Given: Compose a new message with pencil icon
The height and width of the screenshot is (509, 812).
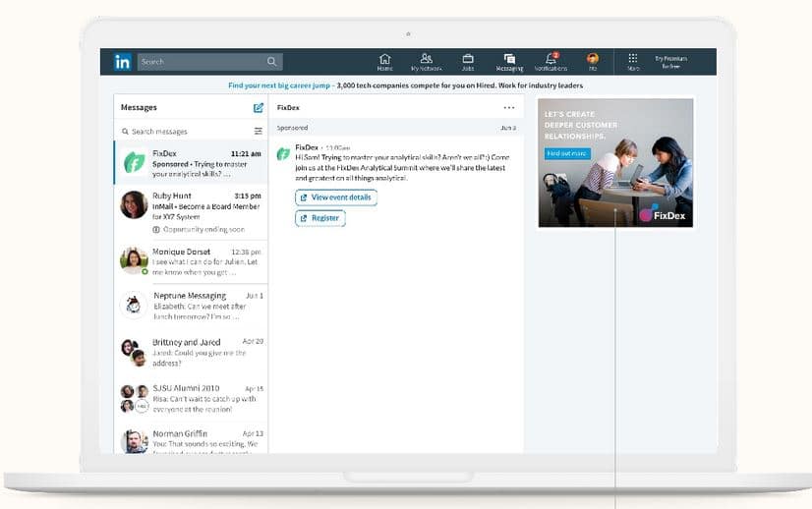Looking at the screenshot, I should (259, 107).
